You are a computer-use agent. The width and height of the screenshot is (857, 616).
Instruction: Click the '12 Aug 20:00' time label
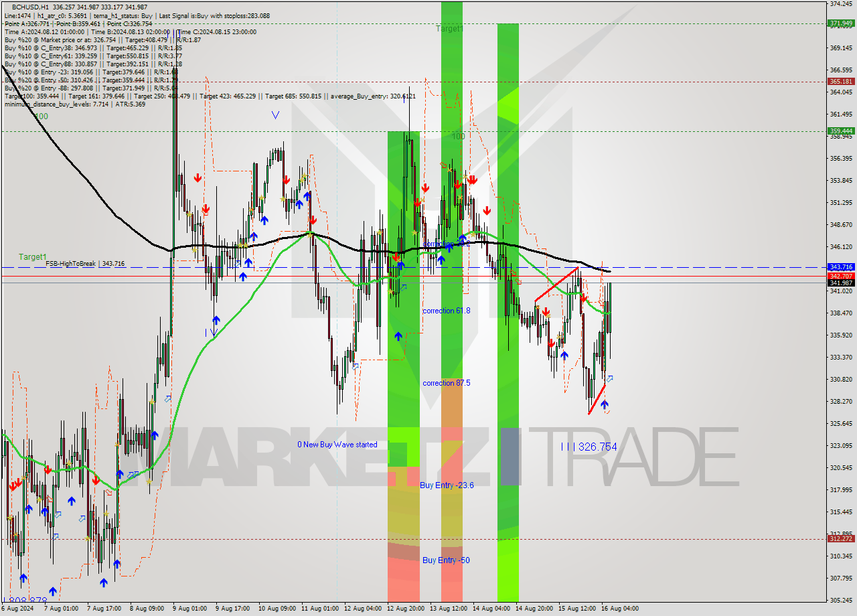pyautogui.click(x=406, y=609)
